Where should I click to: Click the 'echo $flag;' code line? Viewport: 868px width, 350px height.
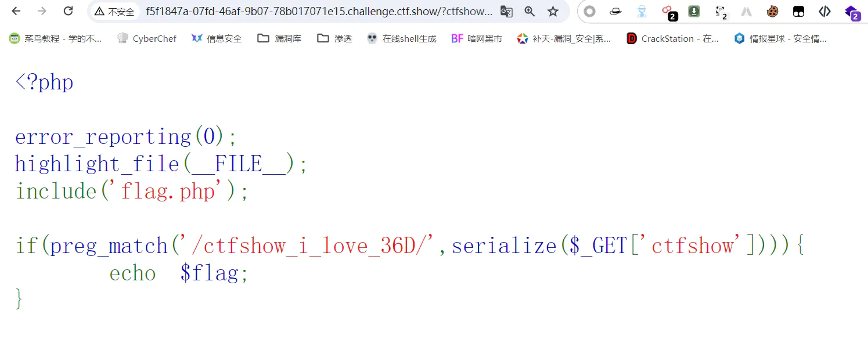(179, 273)
